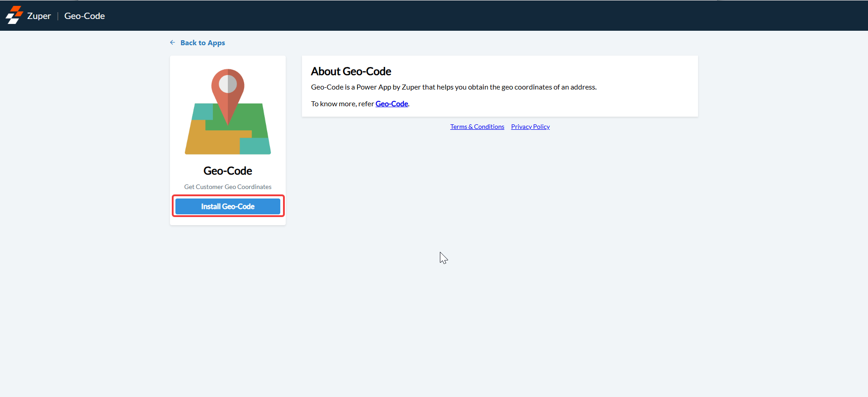Click the Zuper logo icon

click(x=14, y=15)
